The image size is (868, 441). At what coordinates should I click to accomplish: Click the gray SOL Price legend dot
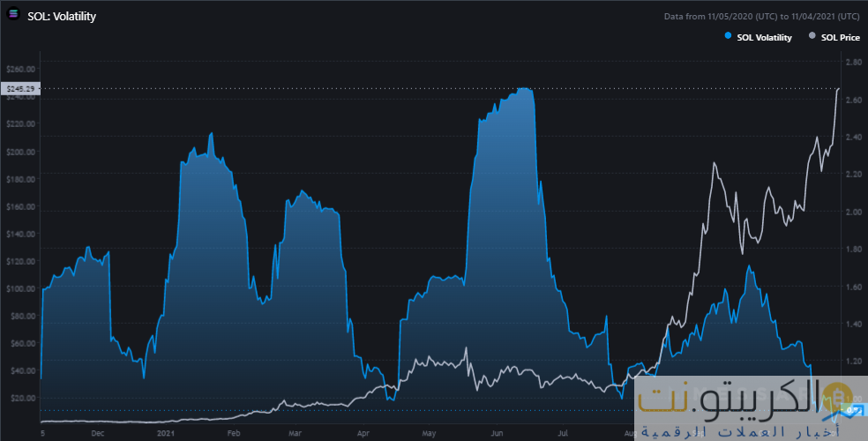click(812, 37)
